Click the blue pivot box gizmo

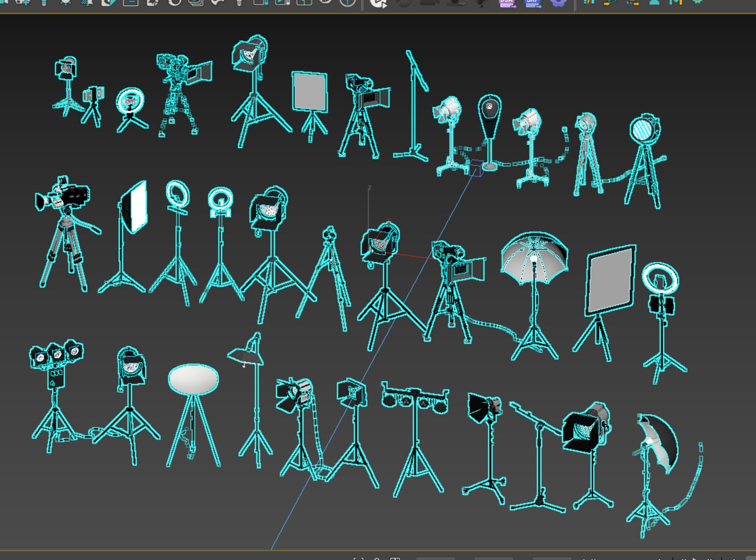point(476,168)
